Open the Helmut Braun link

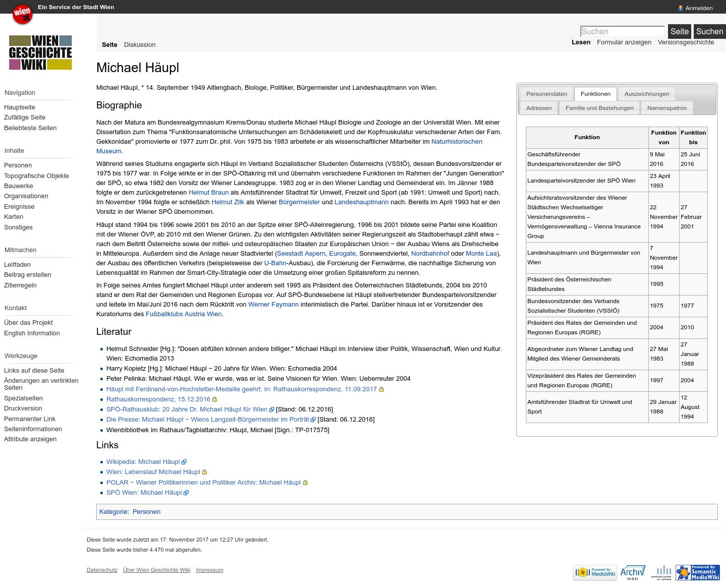tap(209, 193)
